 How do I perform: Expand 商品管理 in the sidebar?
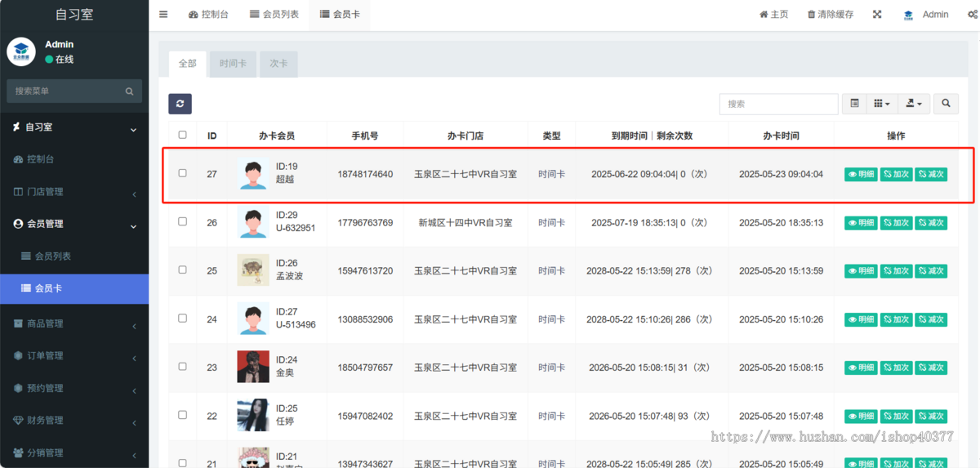74,323
